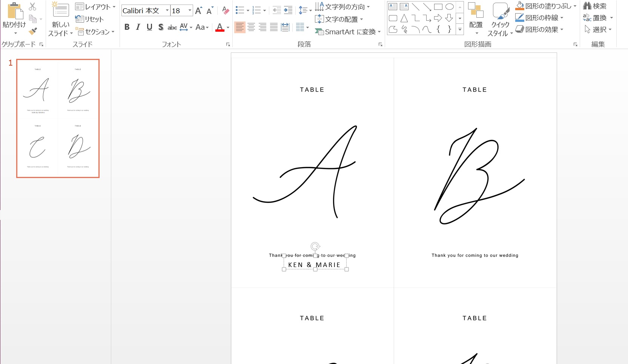Open the font size dropdown
Screen dimensions: 628x364
pos(190,11)
